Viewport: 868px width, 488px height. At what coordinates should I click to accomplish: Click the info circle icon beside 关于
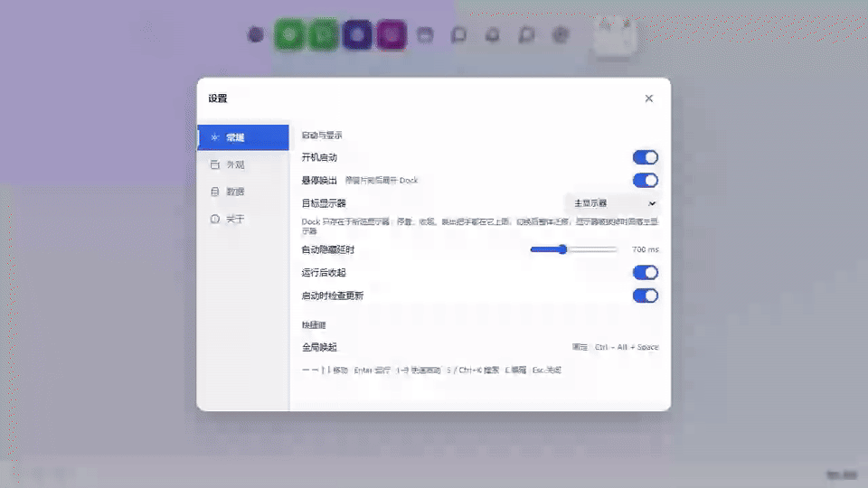(x=215, y=219)
